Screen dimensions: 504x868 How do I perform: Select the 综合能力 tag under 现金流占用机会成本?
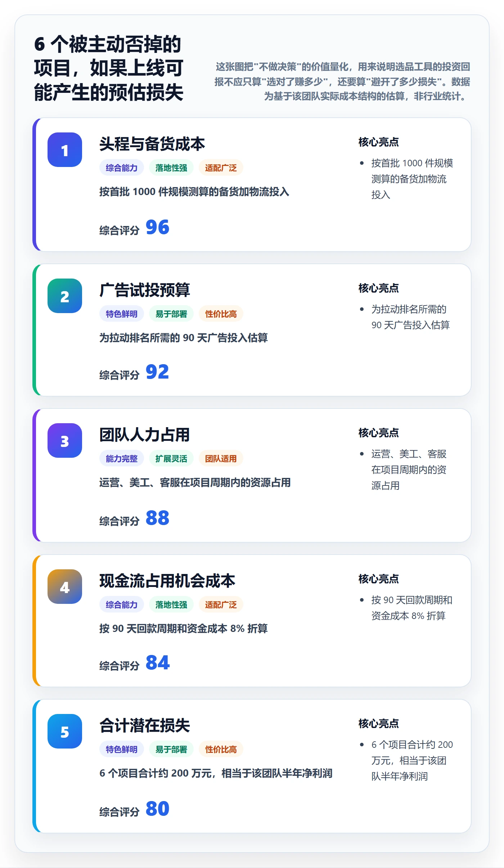[122, 605]
